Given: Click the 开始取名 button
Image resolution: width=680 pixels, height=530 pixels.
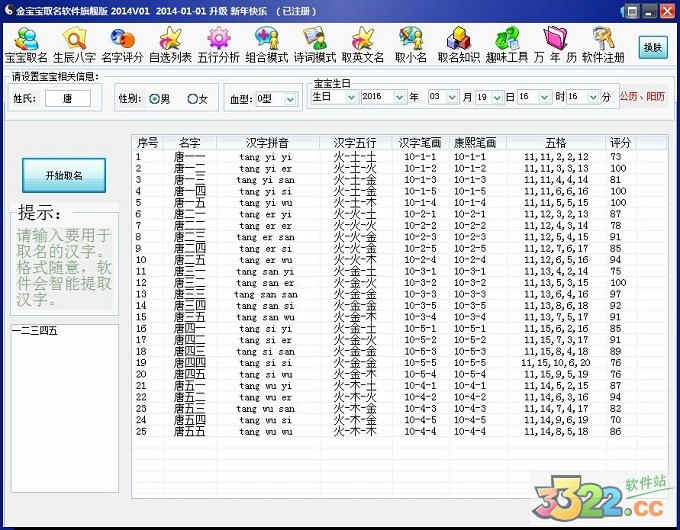Looking at the screenshot, I should [64, 175].
